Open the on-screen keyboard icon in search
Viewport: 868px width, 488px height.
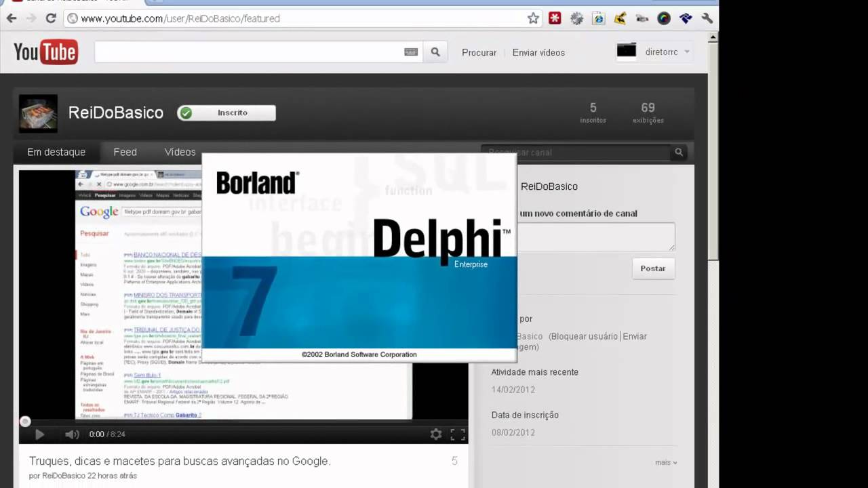(x=411, y=52)
